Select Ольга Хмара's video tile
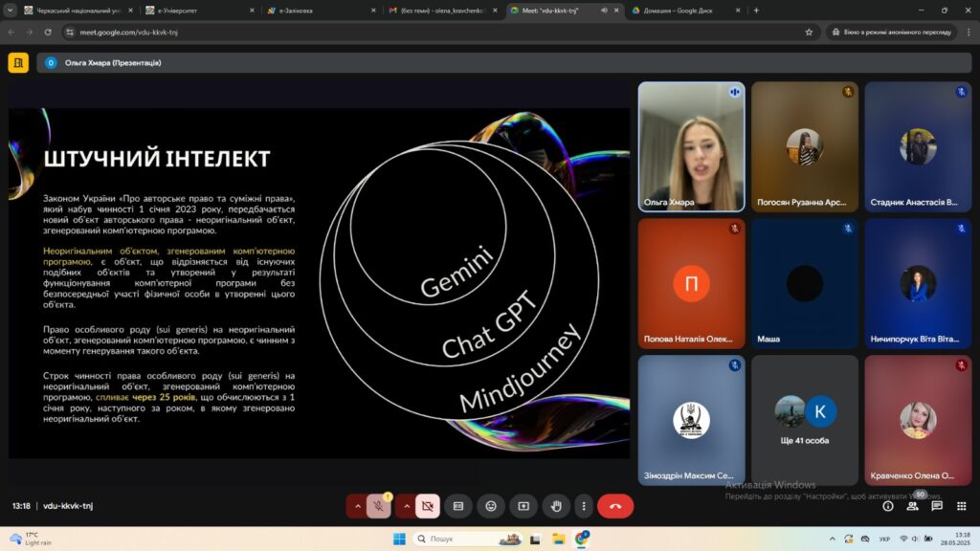This screenshot has width=980, height=551. (x=691, y=145)
